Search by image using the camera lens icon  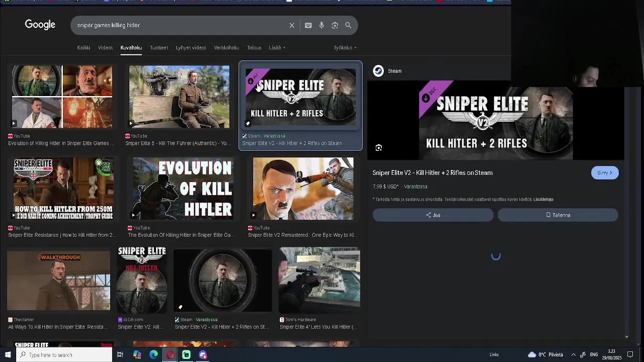[x=335, y=25]
